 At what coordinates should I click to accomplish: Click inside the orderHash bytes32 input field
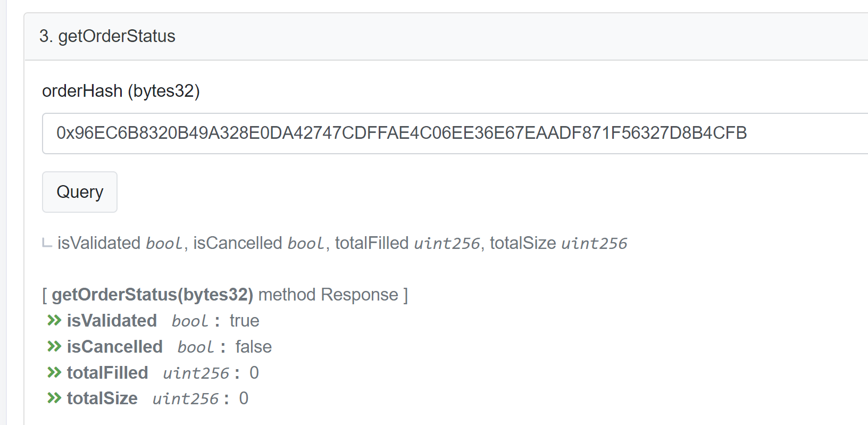coord(400,134)
